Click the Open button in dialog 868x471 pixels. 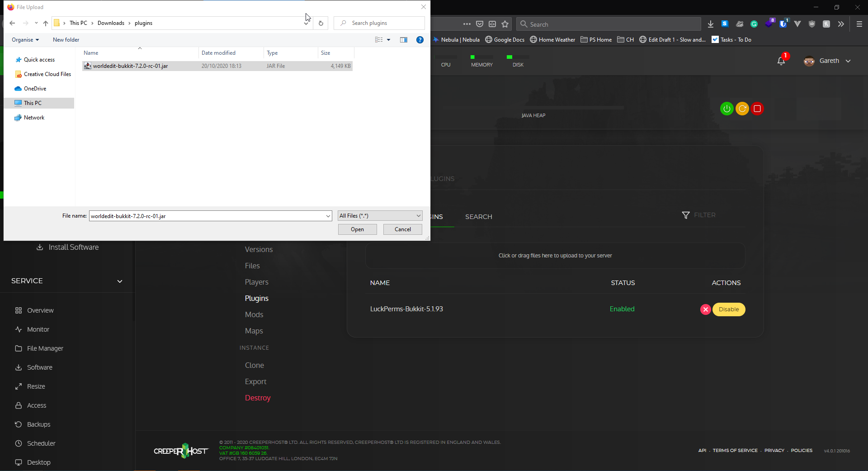pyautogui.click(x=357, y=229)
